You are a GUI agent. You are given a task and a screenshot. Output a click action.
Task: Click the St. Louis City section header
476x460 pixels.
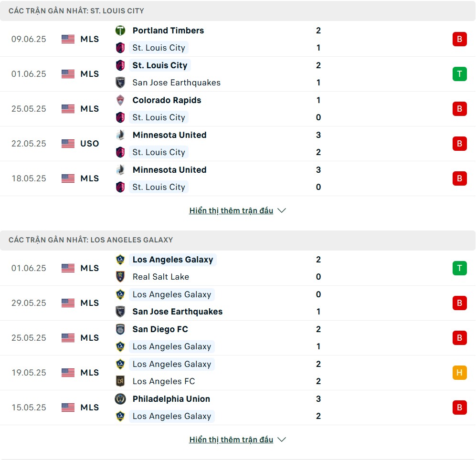click(x=238, y=11)
